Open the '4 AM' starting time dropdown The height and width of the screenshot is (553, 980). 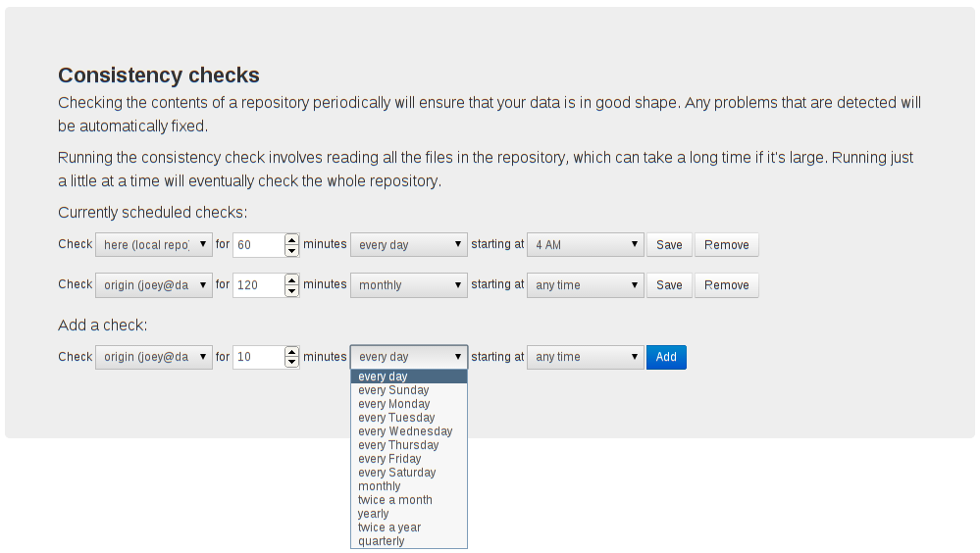point(585,245)
